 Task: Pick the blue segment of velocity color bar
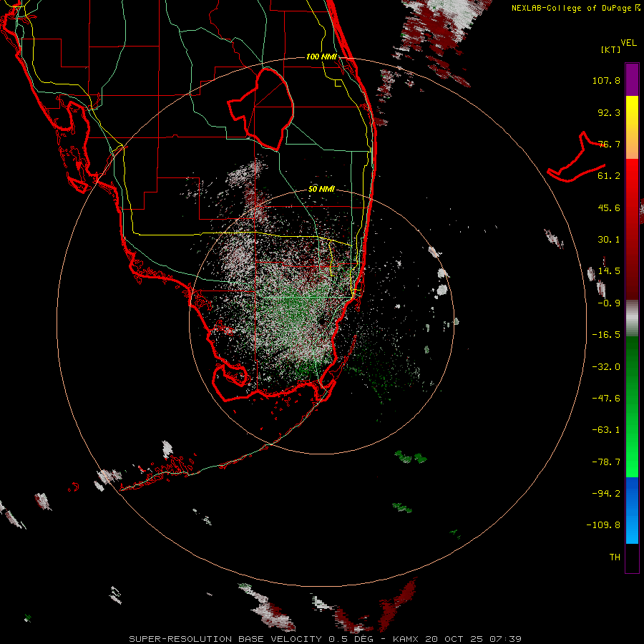[x=632, y=510]
